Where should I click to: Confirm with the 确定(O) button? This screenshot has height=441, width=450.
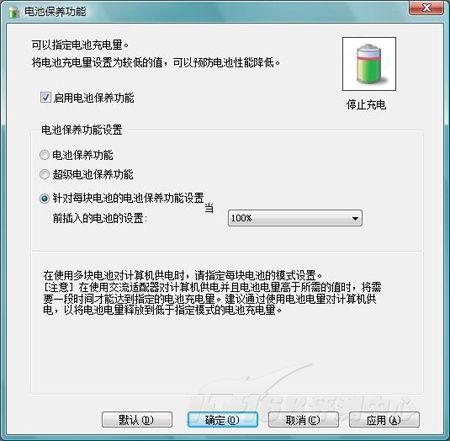click(x=223, y=420)
